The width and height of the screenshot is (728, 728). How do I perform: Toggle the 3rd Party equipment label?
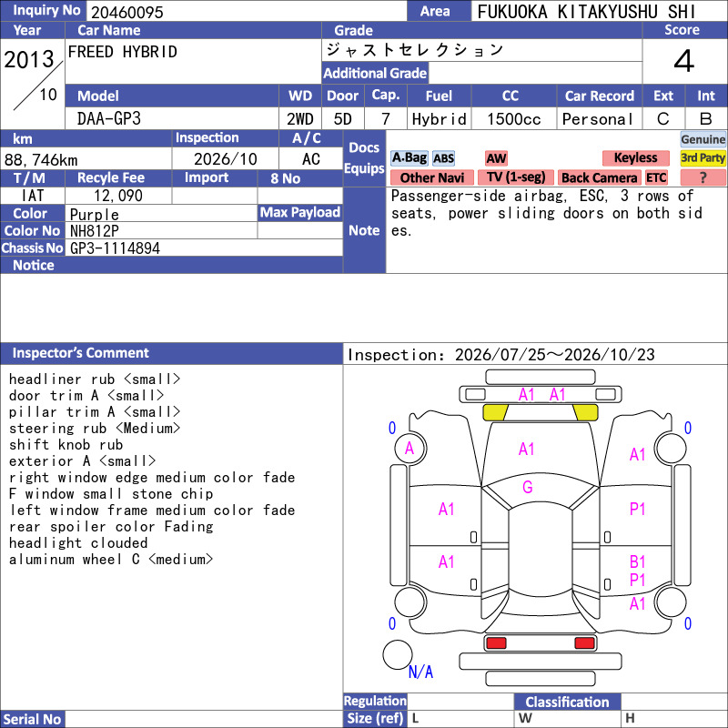(x=703, y=157)
